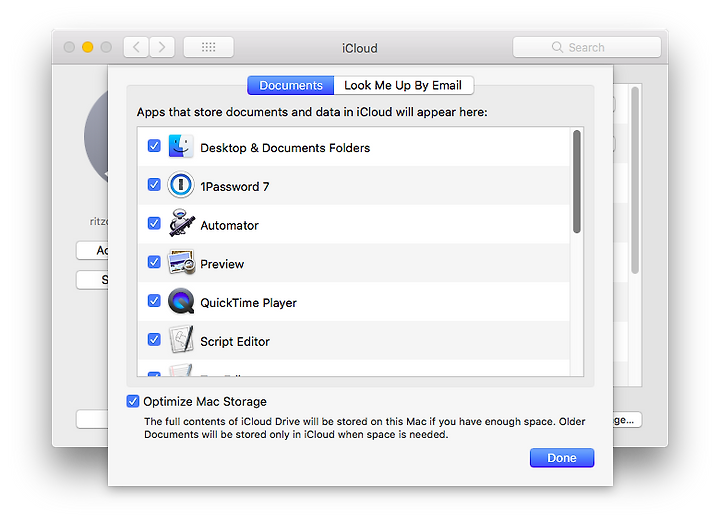This screenshot has width=720, height=521.
Task: Disable the Preview checkbox
Action: (154, 262)
